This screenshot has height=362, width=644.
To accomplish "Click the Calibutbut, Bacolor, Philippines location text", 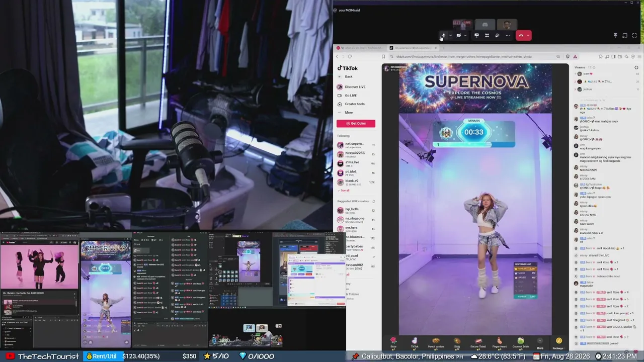I will pyautogui.click(x=408, y=356).
